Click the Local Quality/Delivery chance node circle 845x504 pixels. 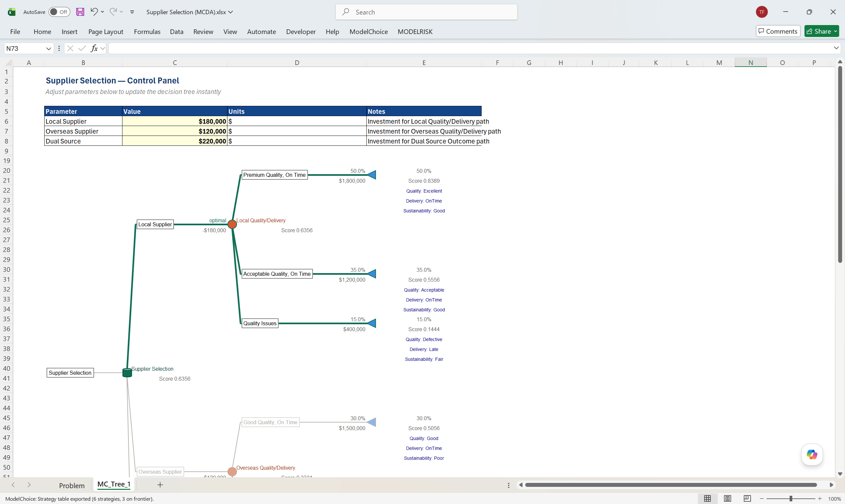pyautogui.click(x=232, y=224)
